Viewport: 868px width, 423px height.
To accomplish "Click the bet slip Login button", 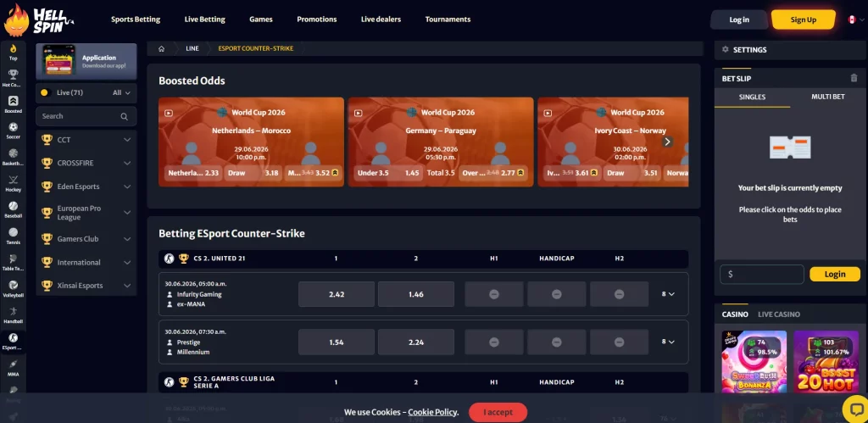I will click(x=835, y=274).
